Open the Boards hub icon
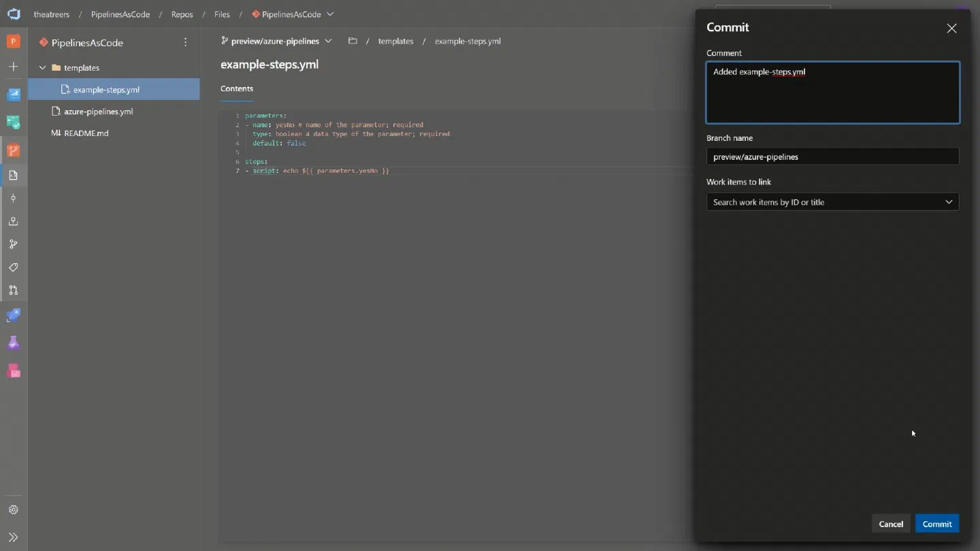Screen dimensions: 980x551 pos(13,122)
